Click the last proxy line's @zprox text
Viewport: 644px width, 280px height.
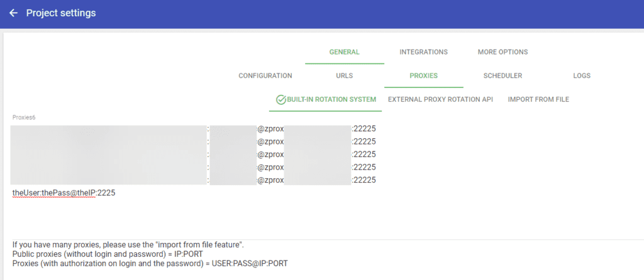[x=270, y=180]
